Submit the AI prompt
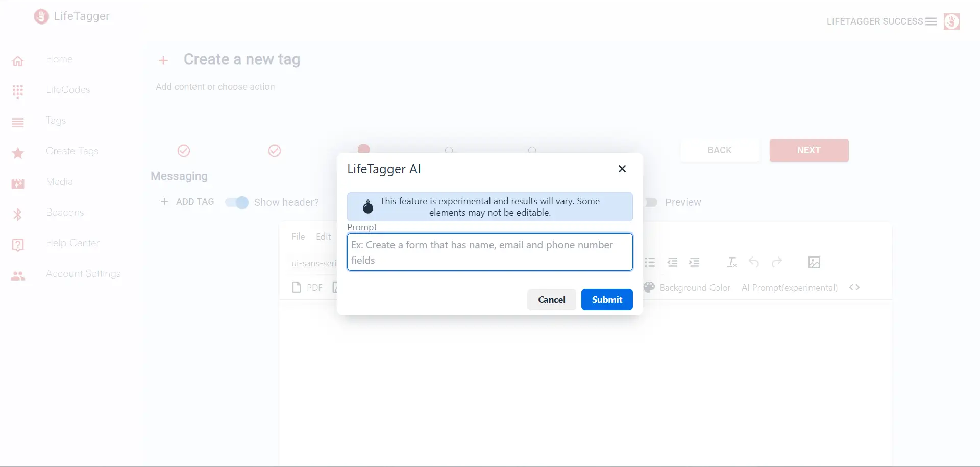The width and height of the screenshot is (980, 467). 607,299
